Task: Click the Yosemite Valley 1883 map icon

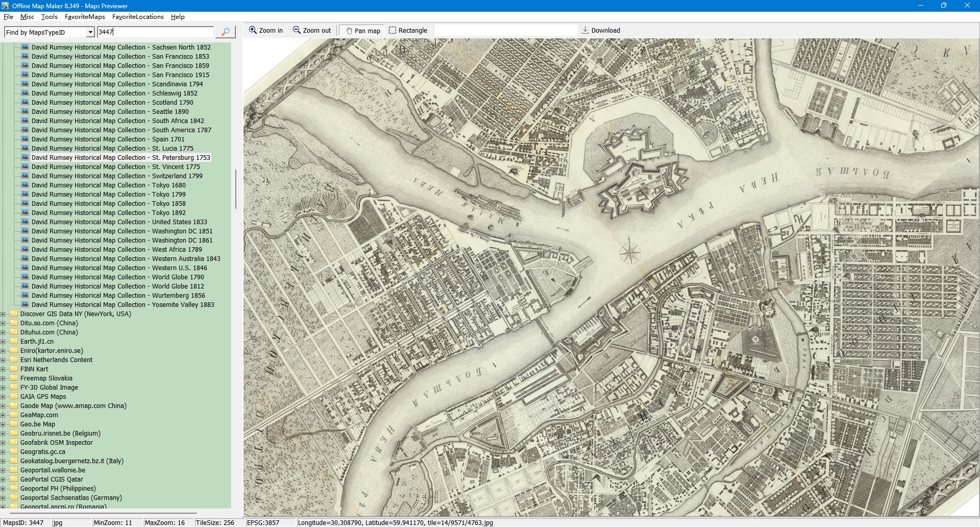Action: 25,305
